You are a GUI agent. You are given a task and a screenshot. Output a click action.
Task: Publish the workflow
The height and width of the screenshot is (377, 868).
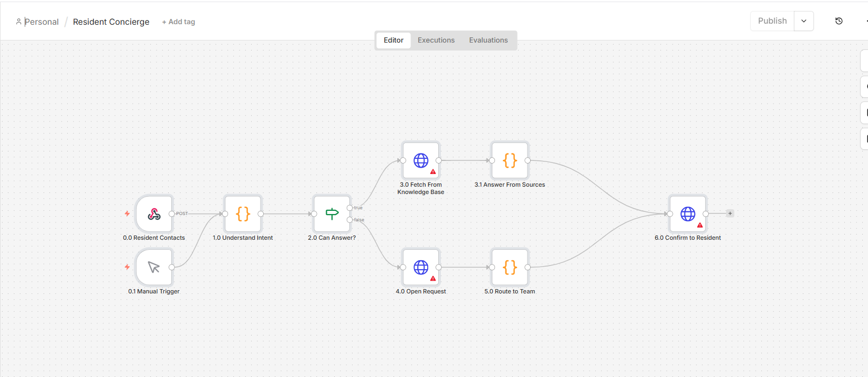[x=772, y=21]
